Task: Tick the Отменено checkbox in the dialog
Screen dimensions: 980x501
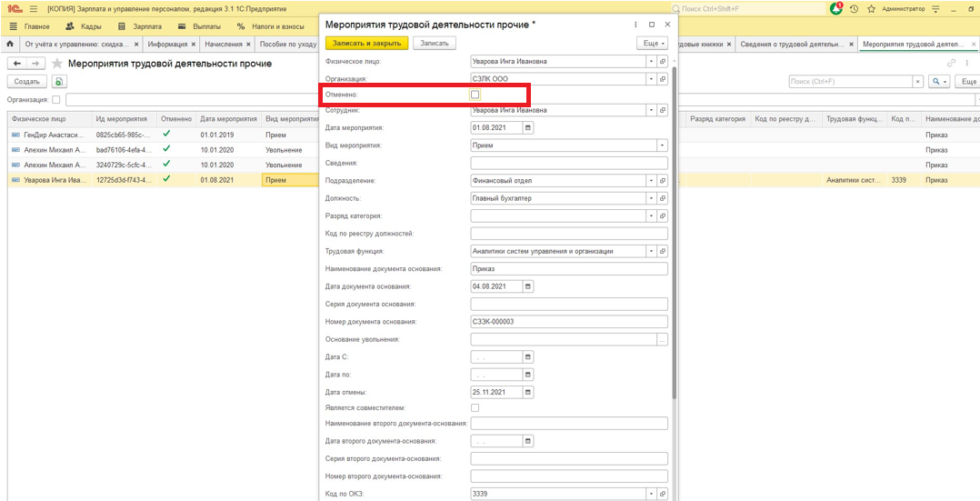Action: pyautogui.click(x=475, y=95)
